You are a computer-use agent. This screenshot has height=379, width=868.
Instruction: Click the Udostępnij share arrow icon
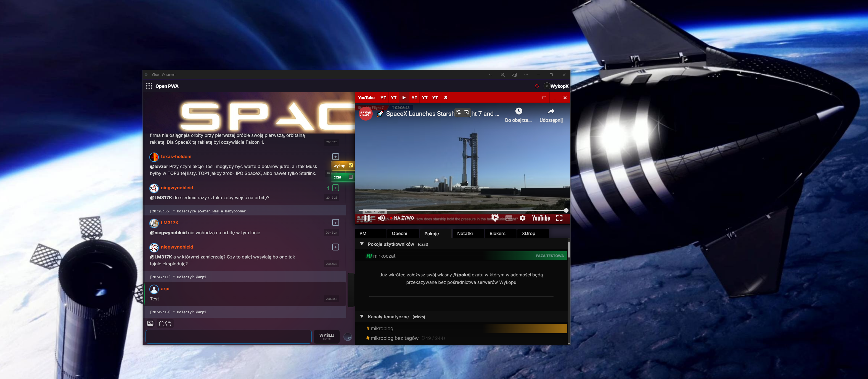(x=551, y=111)
